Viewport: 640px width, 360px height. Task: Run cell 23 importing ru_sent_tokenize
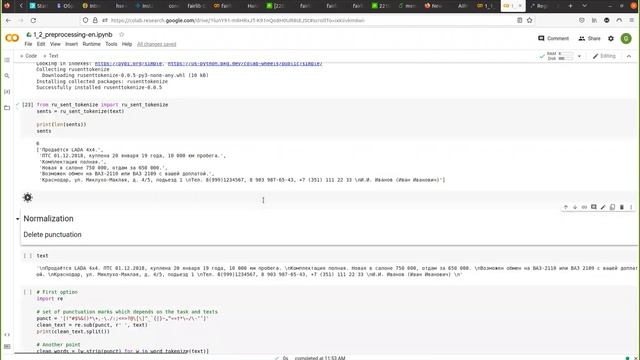click(27, 105)
